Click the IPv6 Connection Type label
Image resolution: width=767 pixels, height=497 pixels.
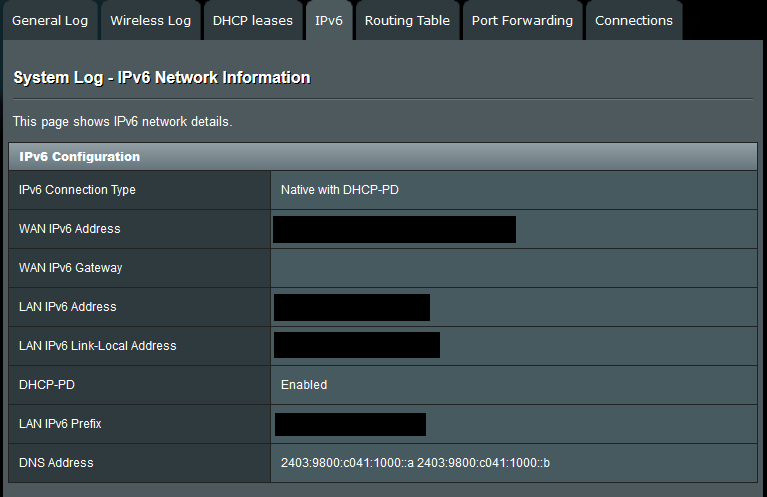77,190
